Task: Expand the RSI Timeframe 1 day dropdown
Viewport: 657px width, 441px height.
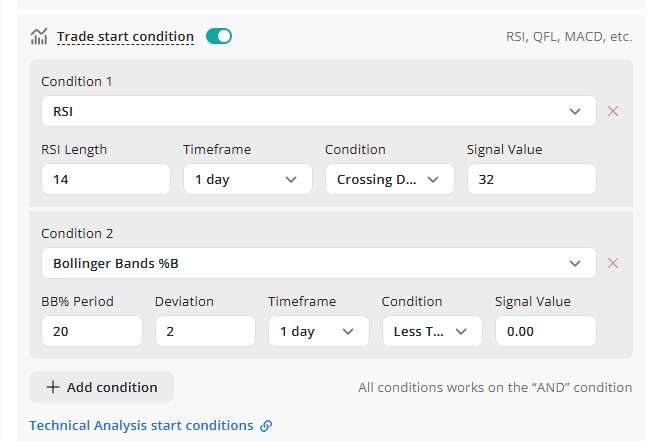Action: (247, 180)
